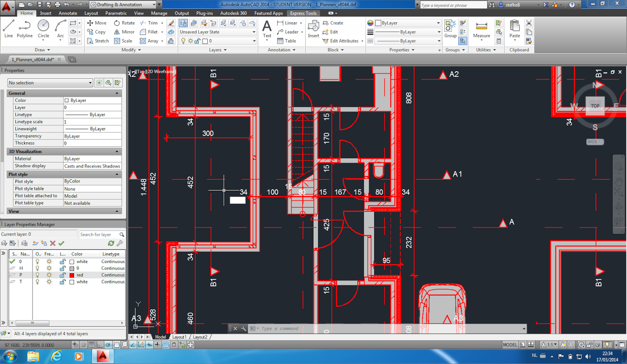This screenshot has width=627, height=364.
Task: Click the red color swatch of layer P
Action: pos(72,275)
